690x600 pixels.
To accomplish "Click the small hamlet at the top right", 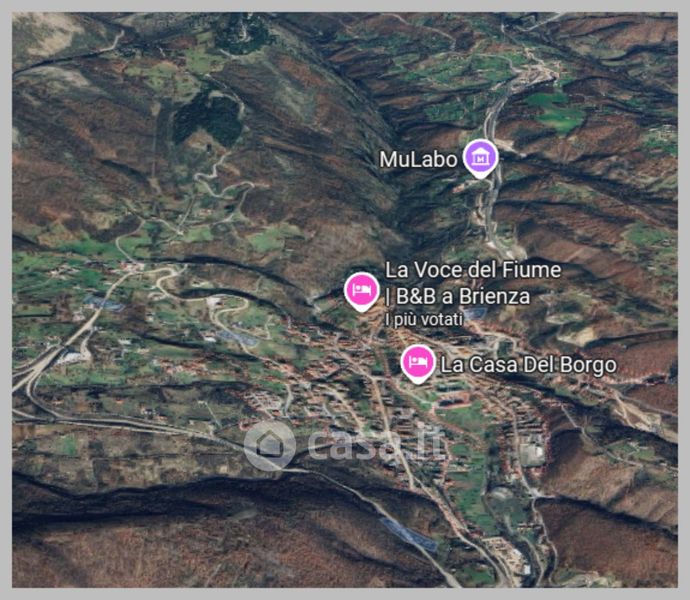I will (539, 70).
